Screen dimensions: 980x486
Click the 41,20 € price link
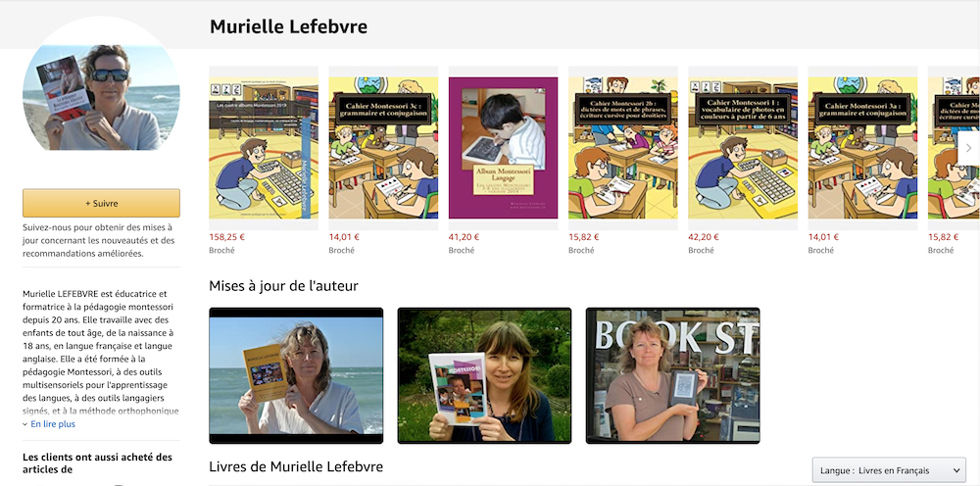pos(464,237)
